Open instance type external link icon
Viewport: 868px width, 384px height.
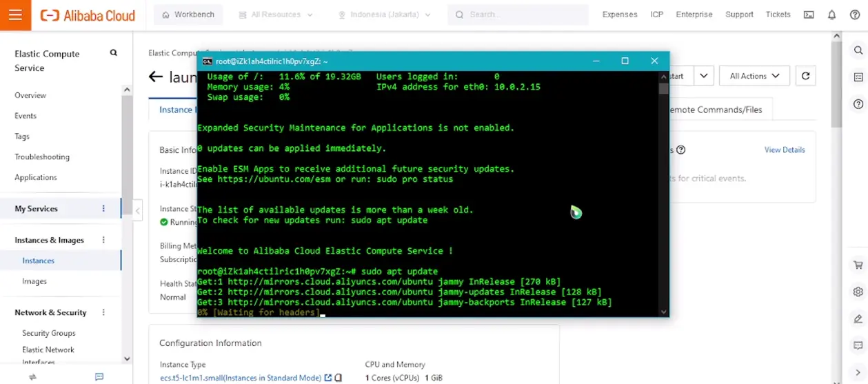pos(328,378)
